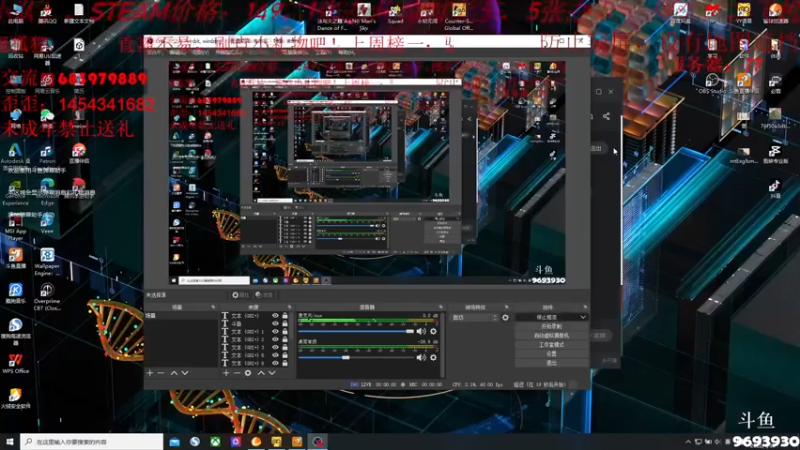Toggle 工作室模式 studio mode button
The width and height of the screenshot is (800, 450).
[551, 345]
